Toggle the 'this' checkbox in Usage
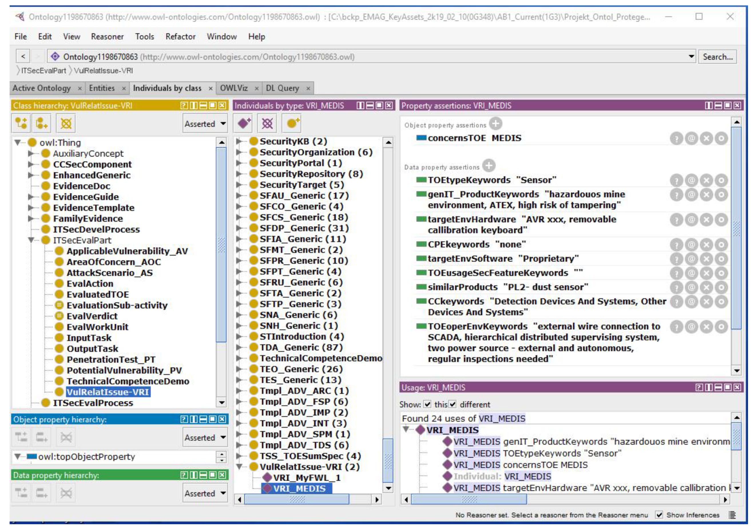Image resolution: width=756 pixels, height=532 pixels. (x=427, y=404)
